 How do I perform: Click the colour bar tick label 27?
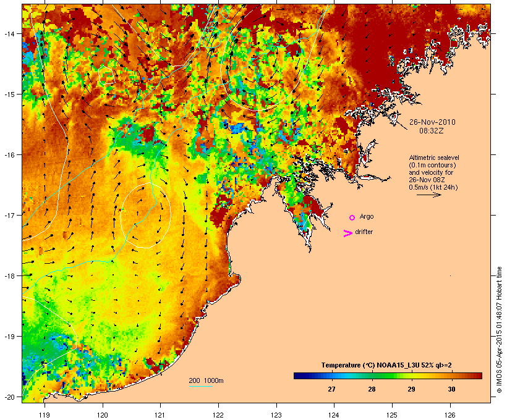point(331,389)
